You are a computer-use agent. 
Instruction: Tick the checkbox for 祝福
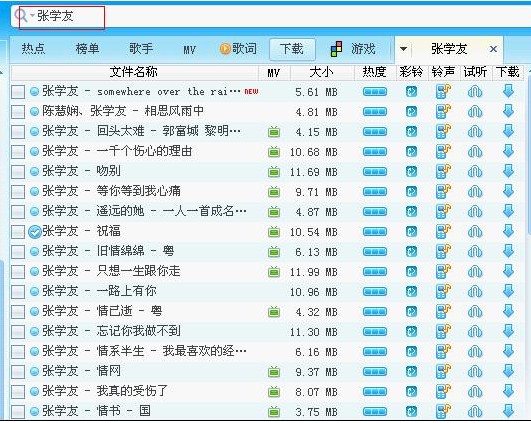[18, 232]
